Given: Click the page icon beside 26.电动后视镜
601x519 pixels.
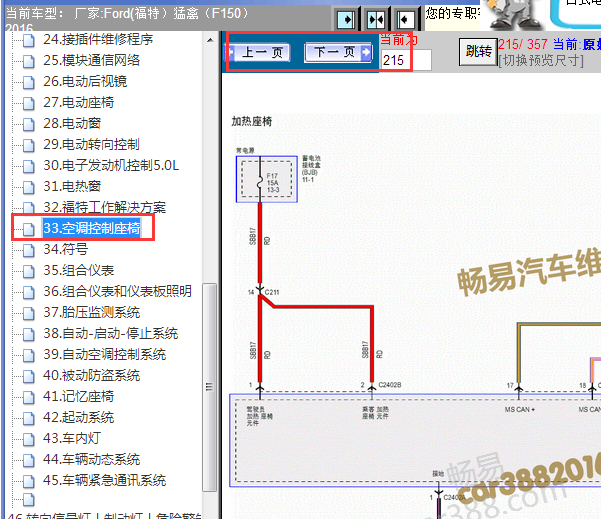Looking at the screenshot, I should [28, 82].
